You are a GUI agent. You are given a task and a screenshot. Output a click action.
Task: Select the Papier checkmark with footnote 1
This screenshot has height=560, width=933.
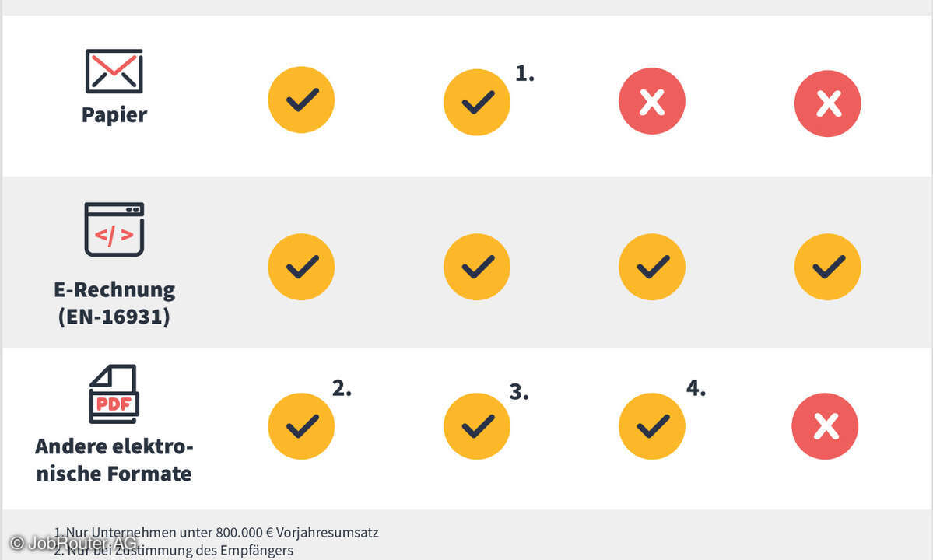[x=476, y=102]
